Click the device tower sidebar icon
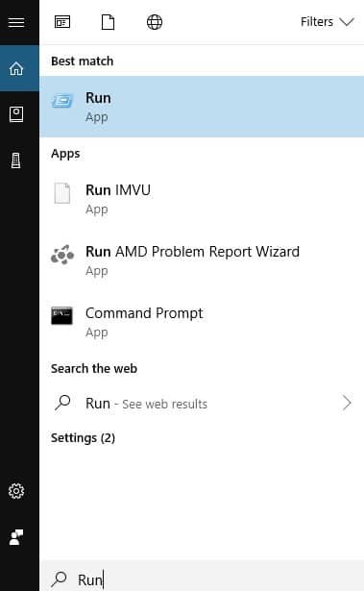The height and width of the screenshot is (591, 364). tap(15, 160)
